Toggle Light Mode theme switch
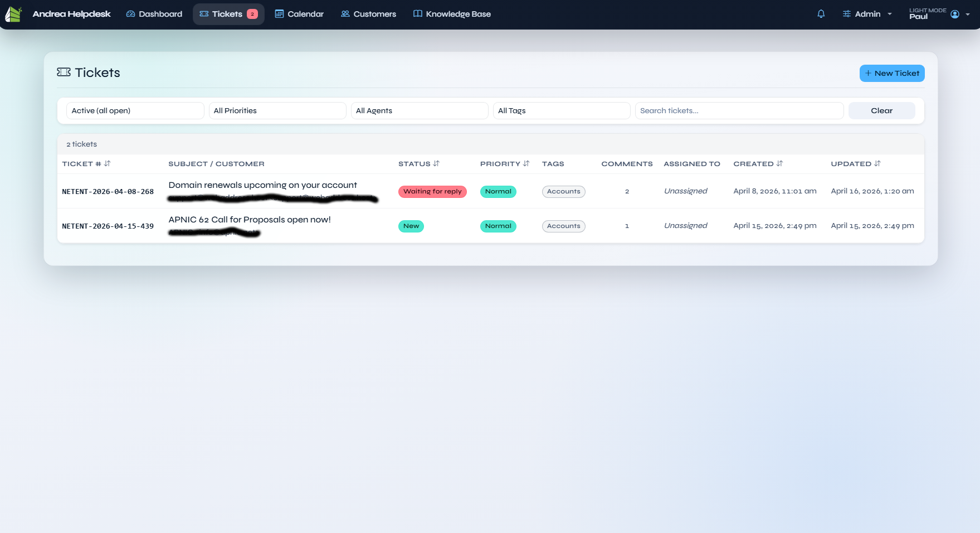This screenshot has height=533, width=980. 927,11
